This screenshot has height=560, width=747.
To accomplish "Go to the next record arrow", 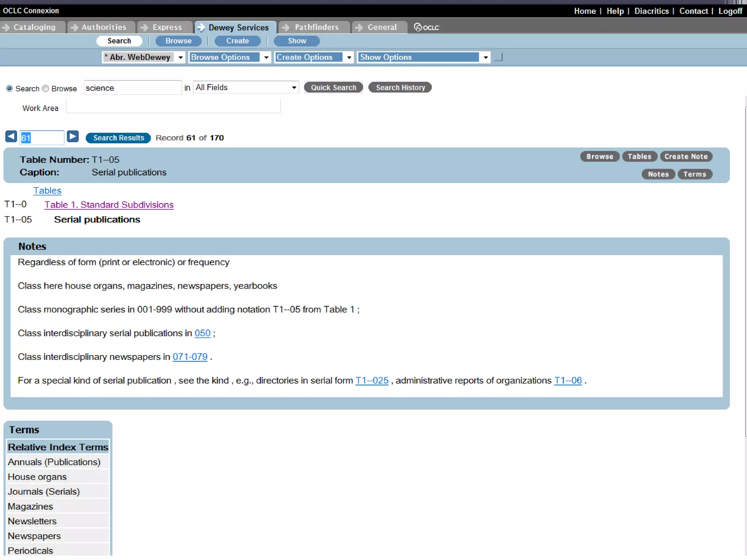I will pyautogui.click(x=73, y=137).
